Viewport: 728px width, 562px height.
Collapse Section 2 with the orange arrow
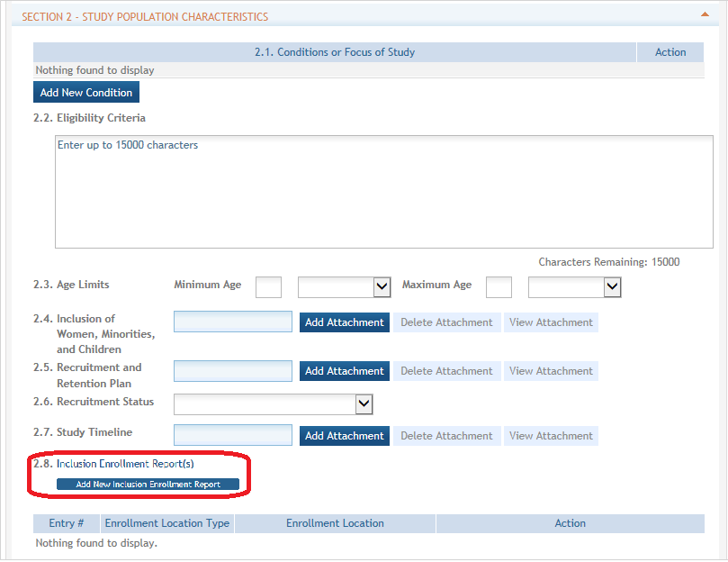705,14
